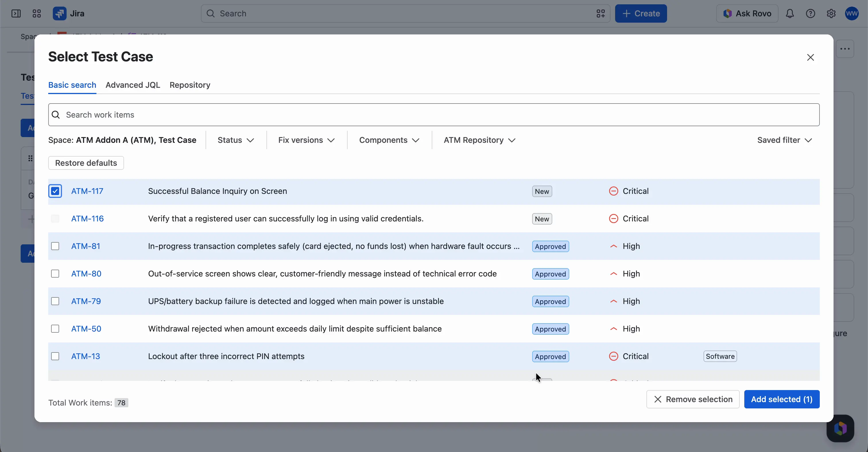Screen dimensions: 868x452
Task: Open the three-dots more actions menu
Action: 845,49
